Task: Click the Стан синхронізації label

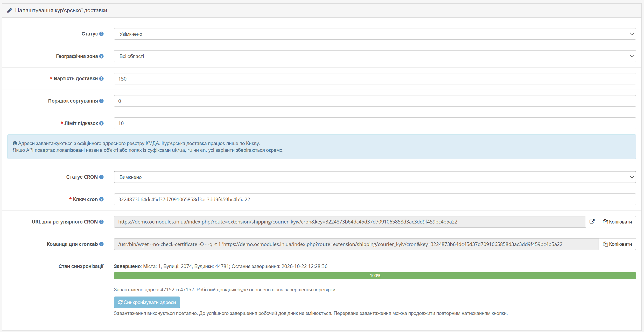Action: tap(81, 266)
